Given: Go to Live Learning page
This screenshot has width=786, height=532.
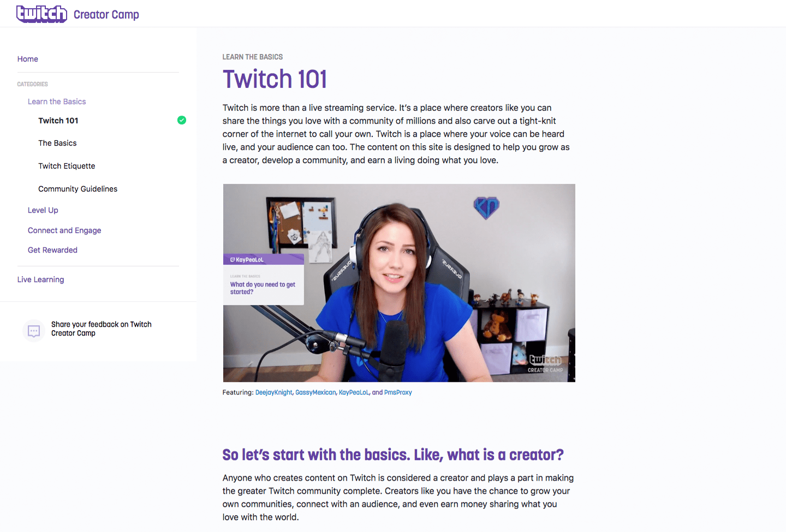Looking at the screenshot, I should pos(40,279).
